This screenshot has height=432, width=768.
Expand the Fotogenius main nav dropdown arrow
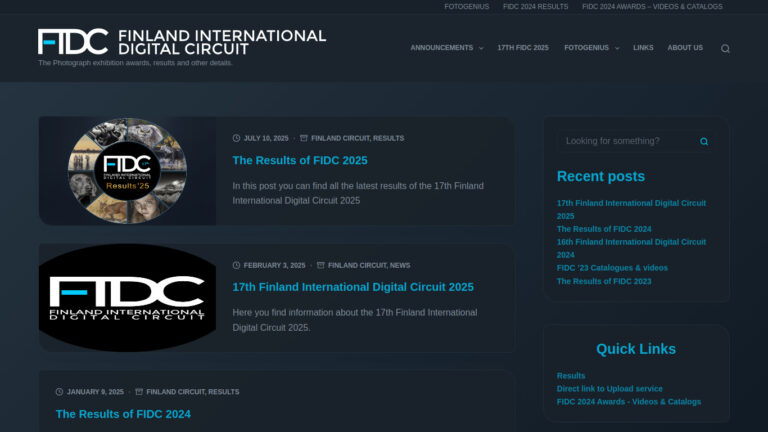[617, 48]
